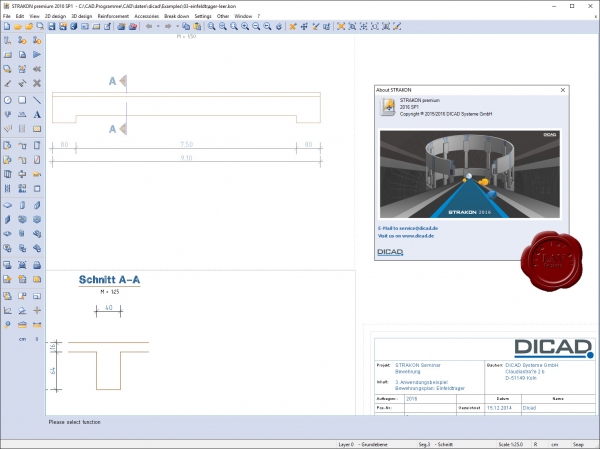
Task: Click the Zoom in plus magnifier icon
Action: pos(245,26)
